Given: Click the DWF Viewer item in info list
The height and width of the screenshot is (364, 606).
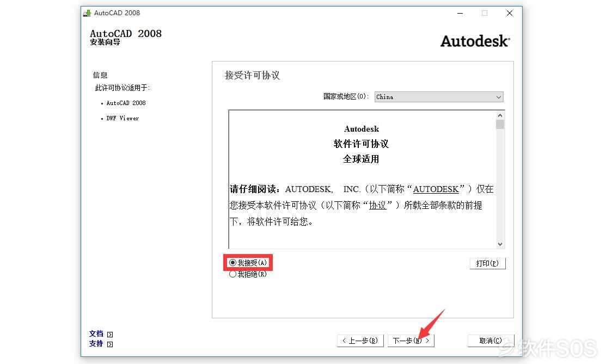Looking at the screenshot, I should [123, 119].
